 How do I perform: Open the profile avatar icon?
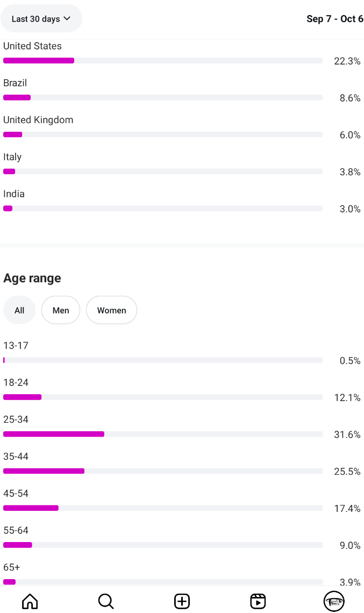pyautogui.click(x=334, y=601)
